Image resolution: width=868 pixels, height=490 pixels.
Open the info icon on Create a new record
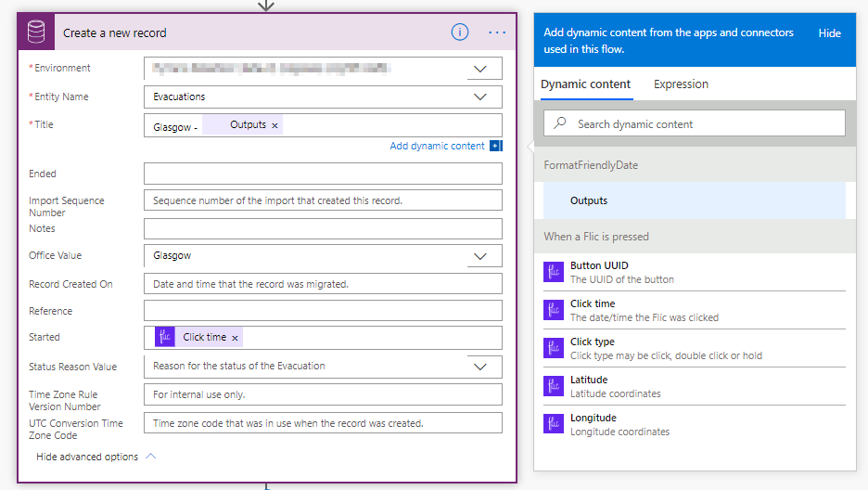click(x=460, y=32)
